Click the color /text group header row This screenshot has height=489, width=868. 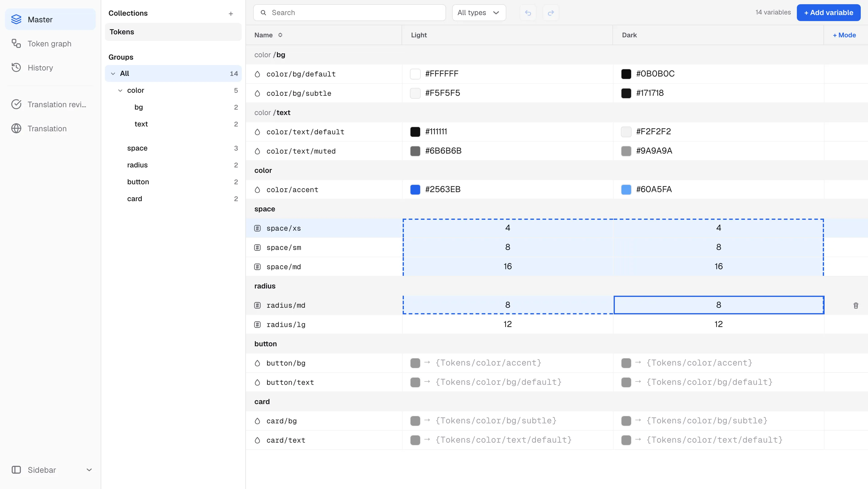point(557,112)
